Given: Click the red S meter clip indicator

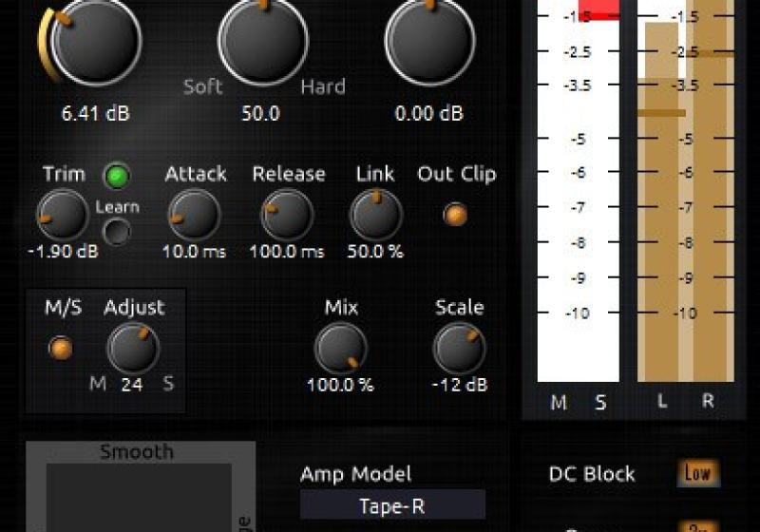Looking at the screenshot, I should (598, 9).
